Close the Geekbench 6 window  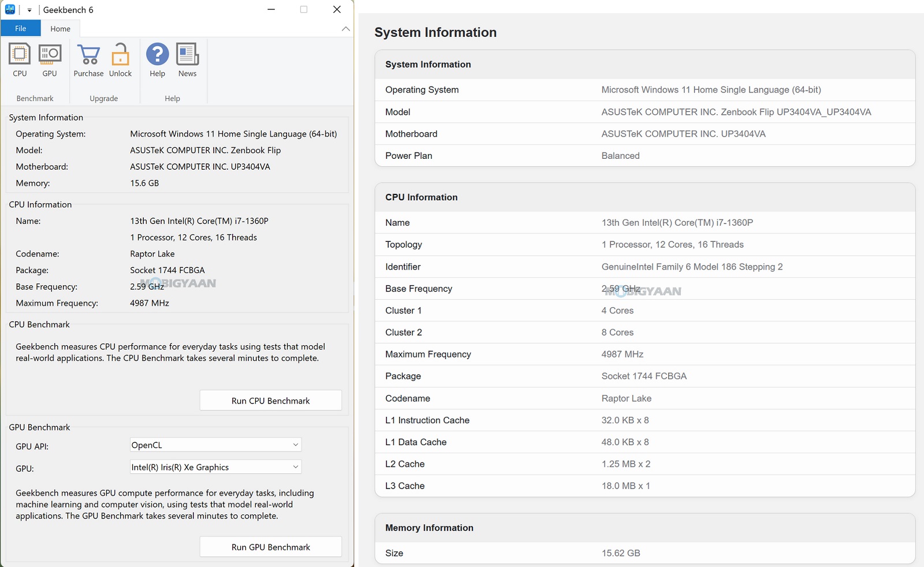click(337, 9)
